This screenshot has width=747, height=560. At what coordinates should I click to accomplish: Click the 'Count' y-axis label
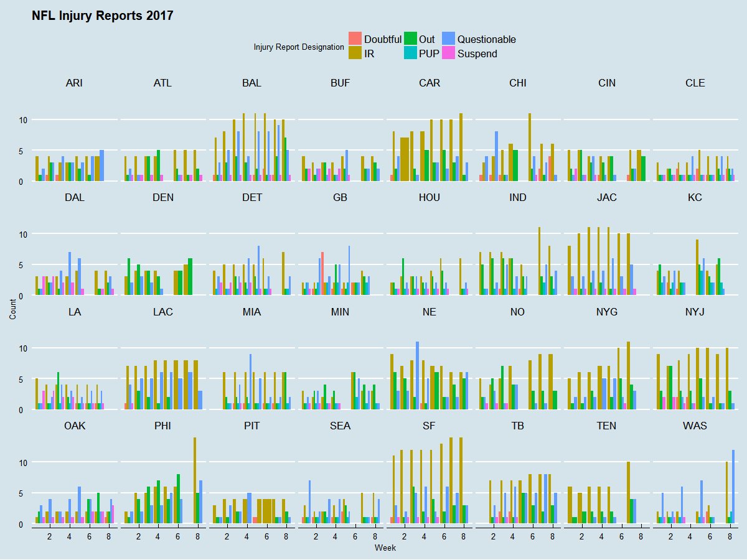click(x=13, y=309)
